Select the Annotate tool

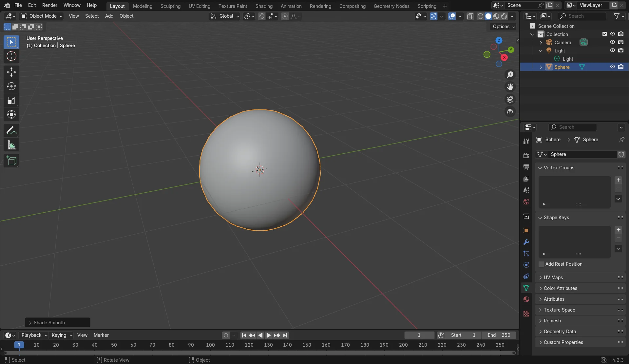[x=11, y=131]
